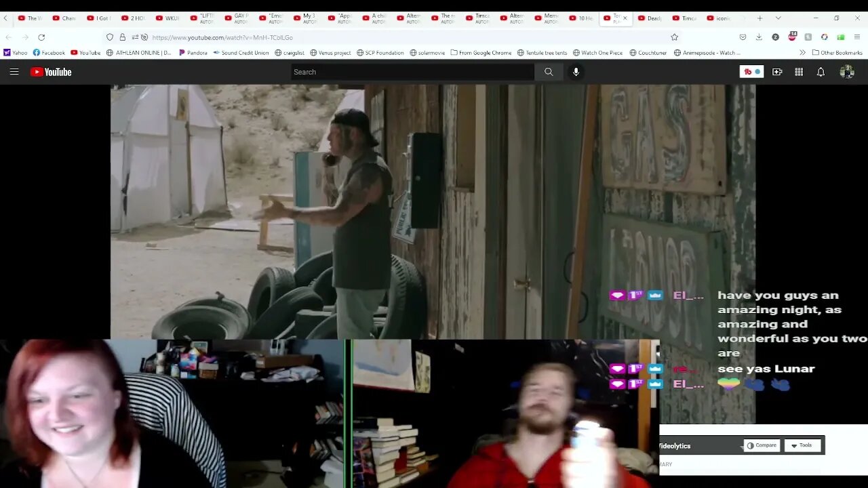This screenshot has width=868, height=488.
Task: Click the 'see yas Lunar' chat message
Action: [766, 369]
